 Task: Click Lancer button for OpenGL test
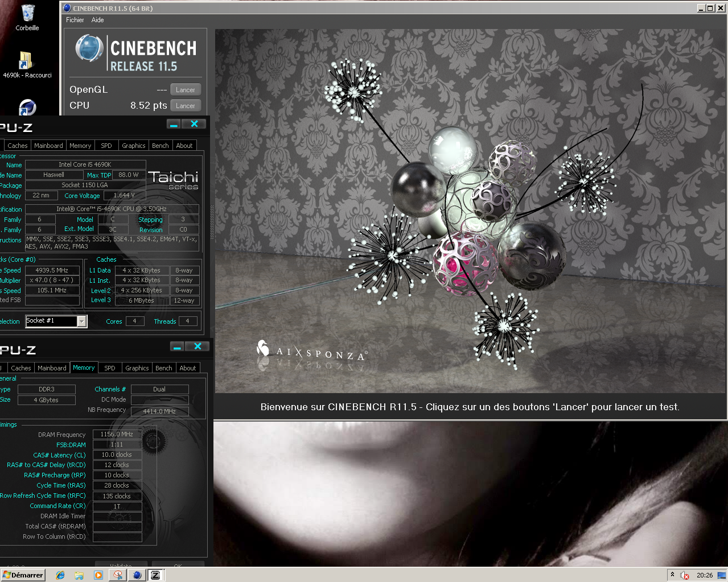click(x=186, y=90)
